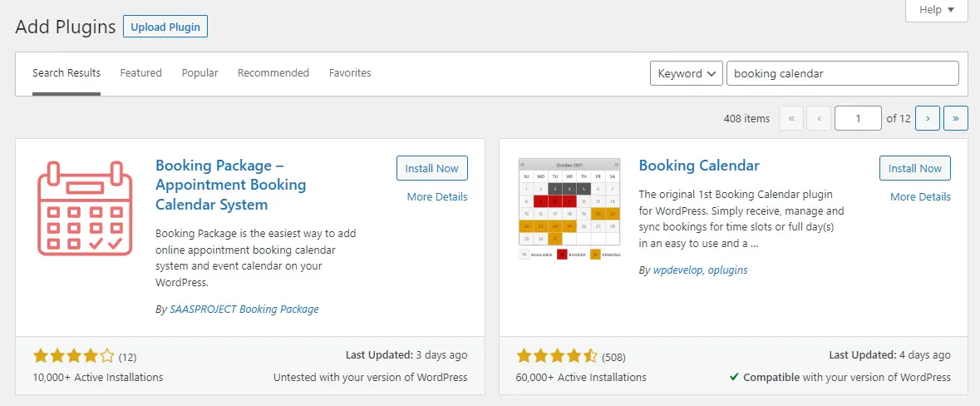980x406 pixels.
Task: Click the Booking Package description paragraph
Action: pyautogui.click(x=256, y=258)
